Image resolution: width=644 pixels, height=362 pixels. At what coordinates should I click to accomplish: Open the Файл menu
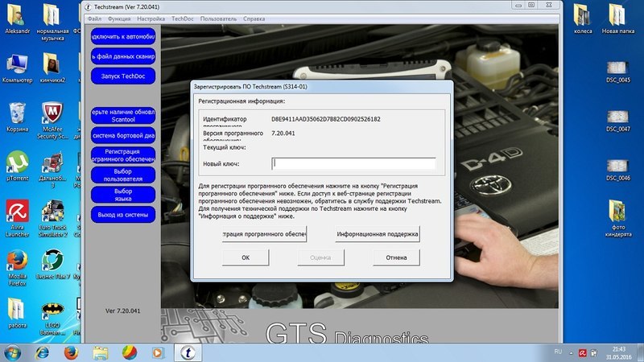[x=93, y=16]
